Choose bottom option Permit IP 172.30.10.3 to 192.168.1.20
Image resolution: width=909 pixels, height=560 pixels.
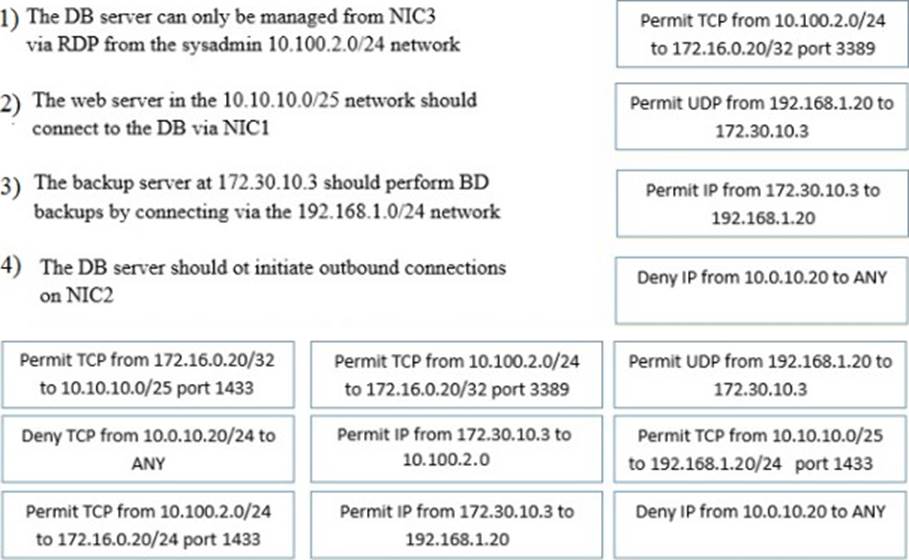pos(456,525)
